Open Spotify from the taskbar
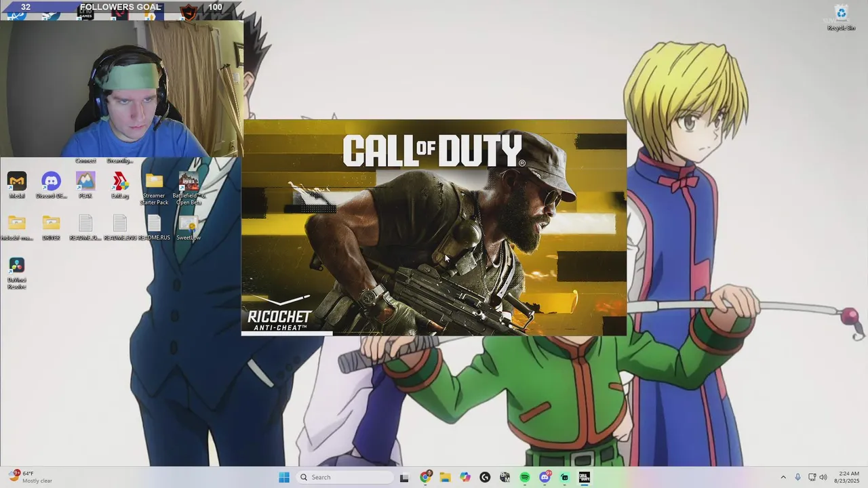 [525, 477]
